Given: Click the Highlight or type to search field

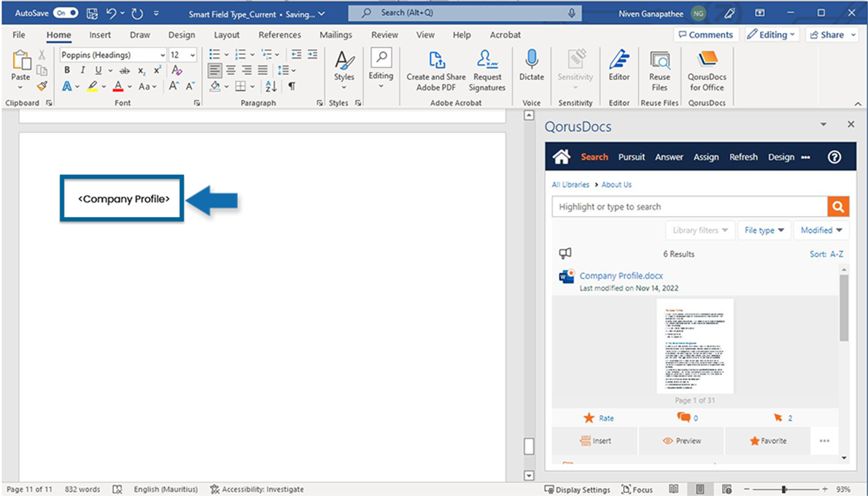Looking at the screenshot, I should point(689,207).
